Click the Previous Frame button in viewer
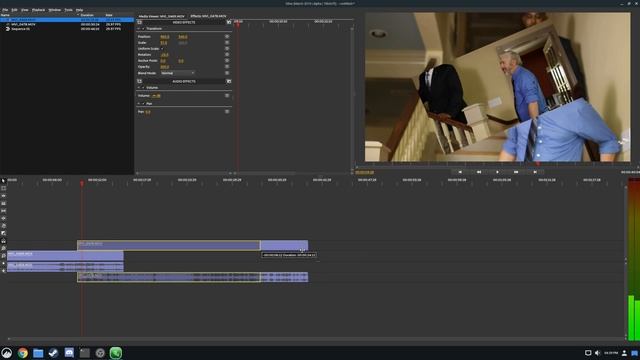This screenshot has width=640, height=360. (x=479, y=172)
